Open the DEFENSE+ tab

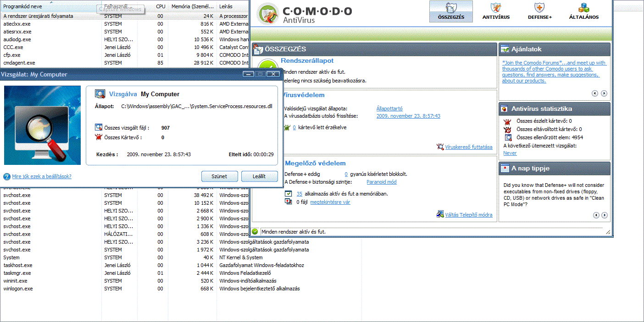click(x=540, y=11)
